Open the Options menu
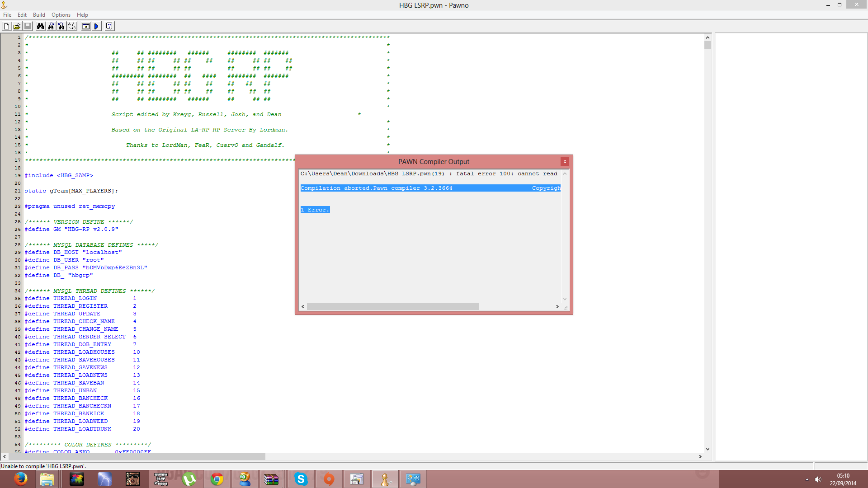This screenshot has height=488, width=868. [61, 15]
